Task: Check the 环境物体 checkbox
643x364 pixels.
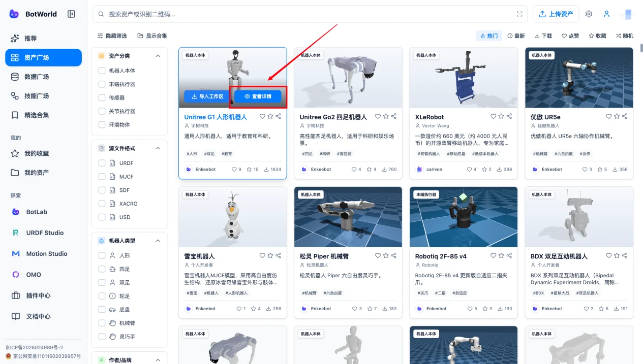Action: (x=102, y=124)
